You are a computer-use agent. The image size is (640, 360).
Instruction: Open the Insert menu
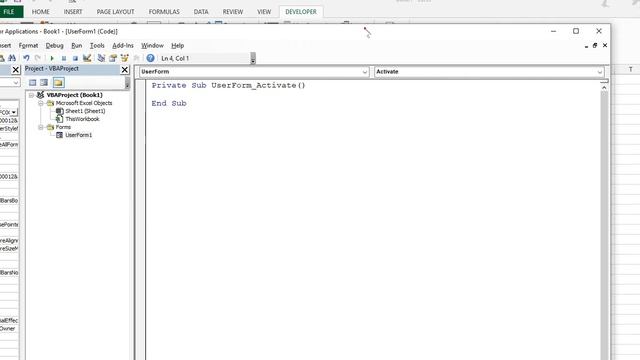(5, 46)
